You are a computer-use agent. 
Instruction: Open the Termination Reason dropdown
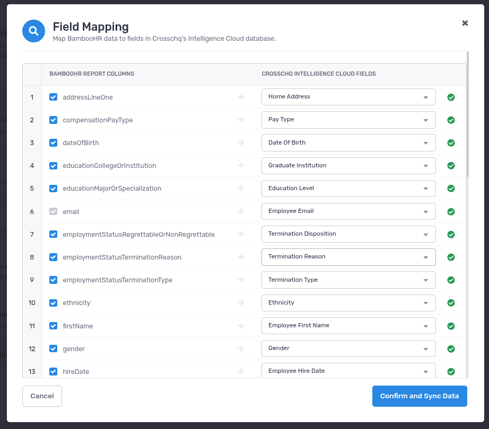348,257
